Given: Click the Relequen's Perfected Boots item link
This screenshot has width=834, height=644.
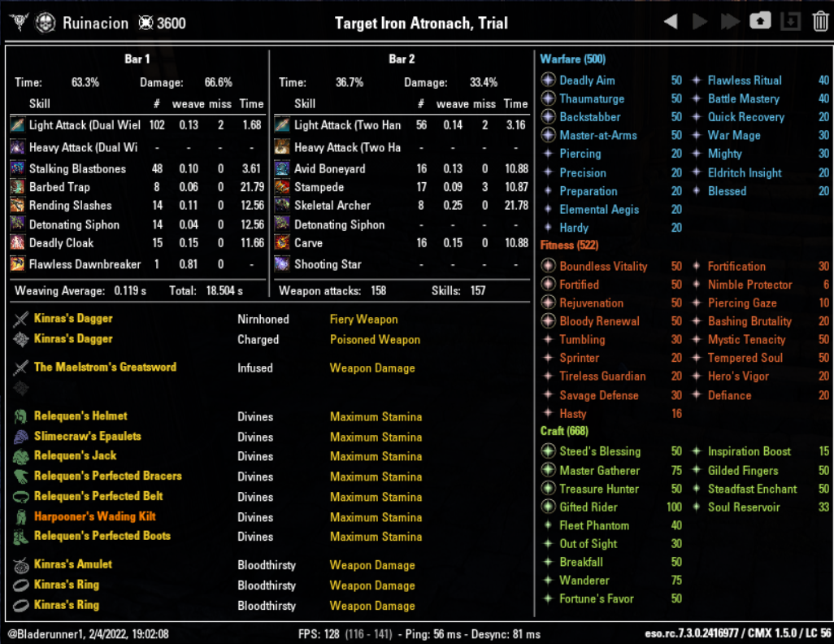Looking at the screenshot, I should tap(102, 536).
